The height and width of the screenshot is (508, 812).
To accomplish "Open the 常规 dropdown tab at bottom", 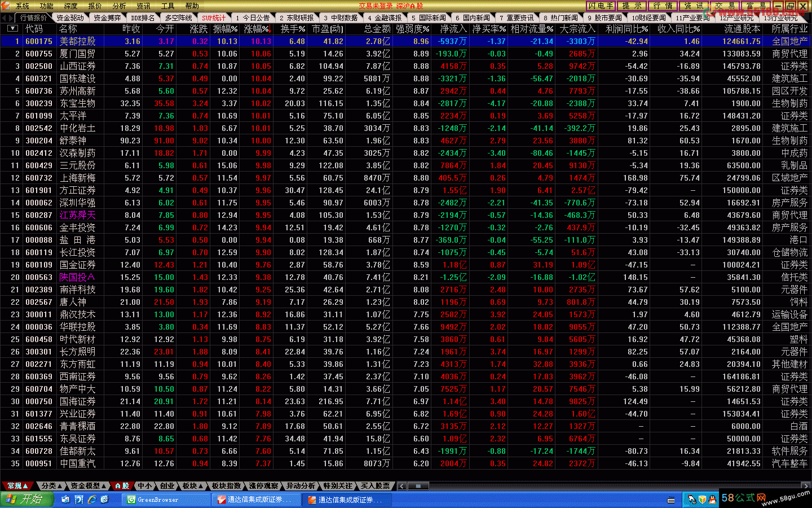I will click(17, 485).
